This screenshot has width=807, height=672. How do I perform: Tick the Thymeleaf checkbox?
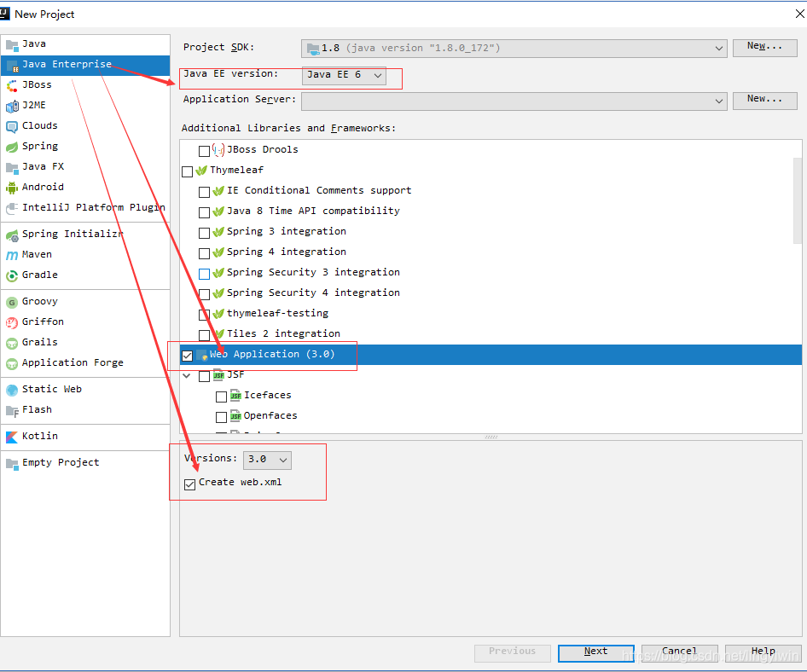point(188,171)
